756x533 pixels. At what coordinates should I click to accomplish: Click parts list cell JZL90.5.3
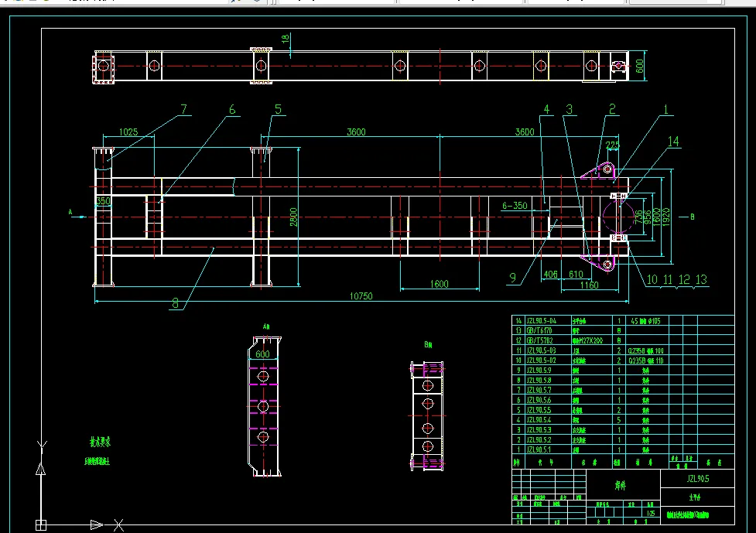coord(539,430)
